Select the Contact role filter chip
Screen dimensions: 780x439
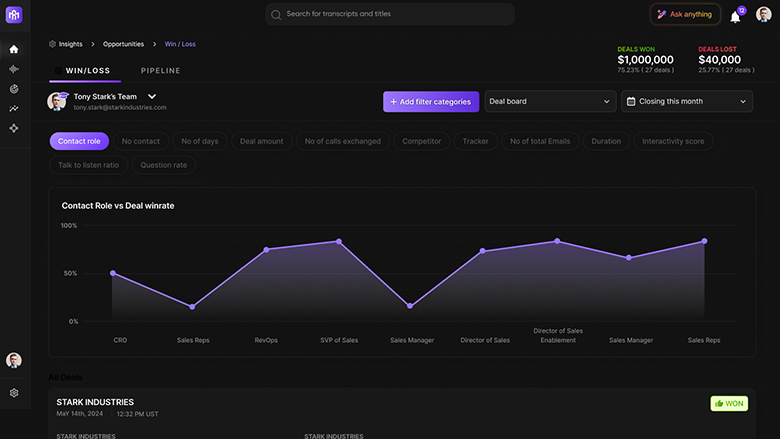79,141
